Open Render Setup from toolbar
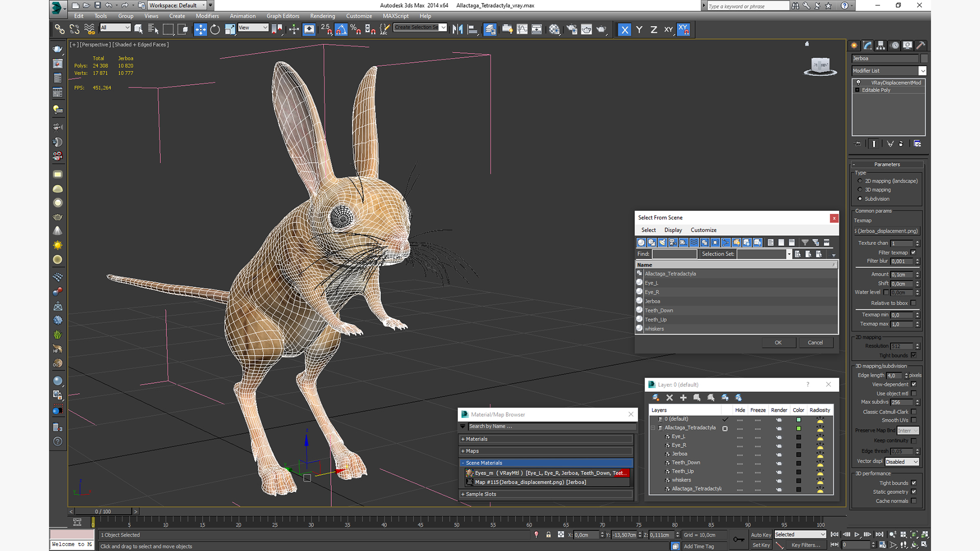This screenshot has height=551, width=980. (x=572, y=30)
